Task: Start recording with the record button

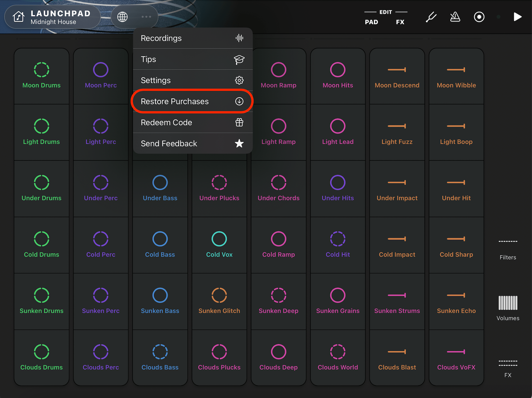Action: (479, 17)
